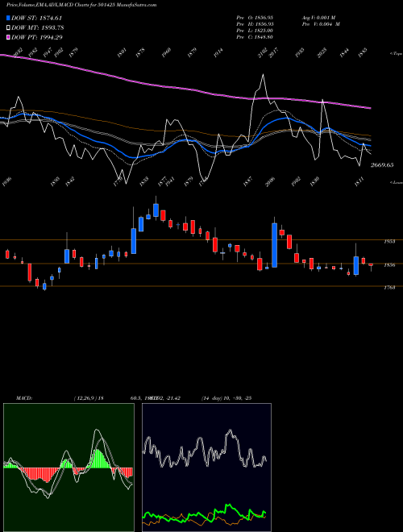Click the 1953 resistance level label
Screen dimensions: 403x532
click(x=389, y=241)
